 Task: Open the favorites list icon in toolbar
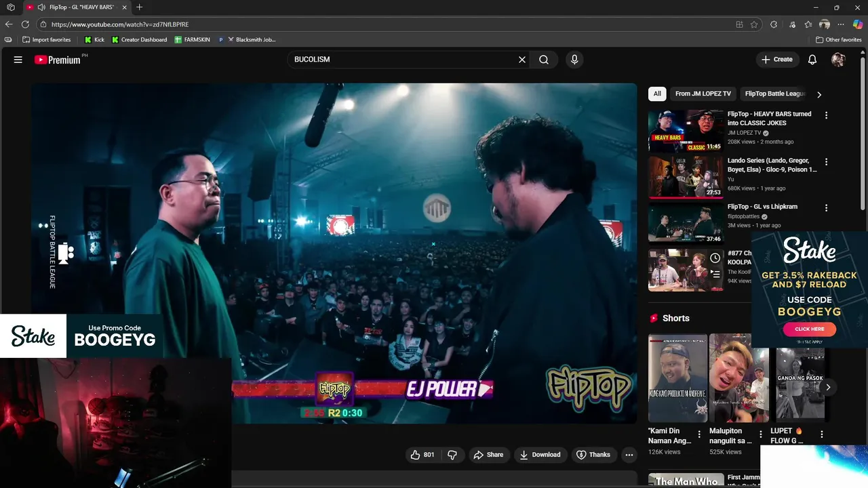coord(808,24)
